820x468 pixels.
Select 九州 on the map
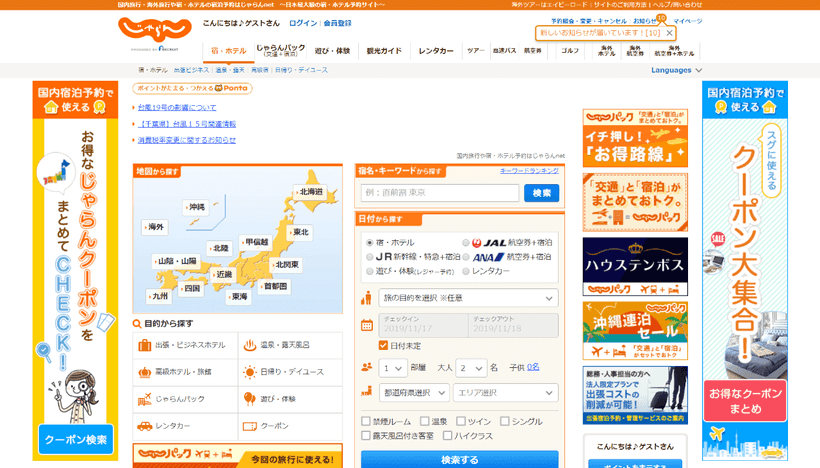click(159, 296)
